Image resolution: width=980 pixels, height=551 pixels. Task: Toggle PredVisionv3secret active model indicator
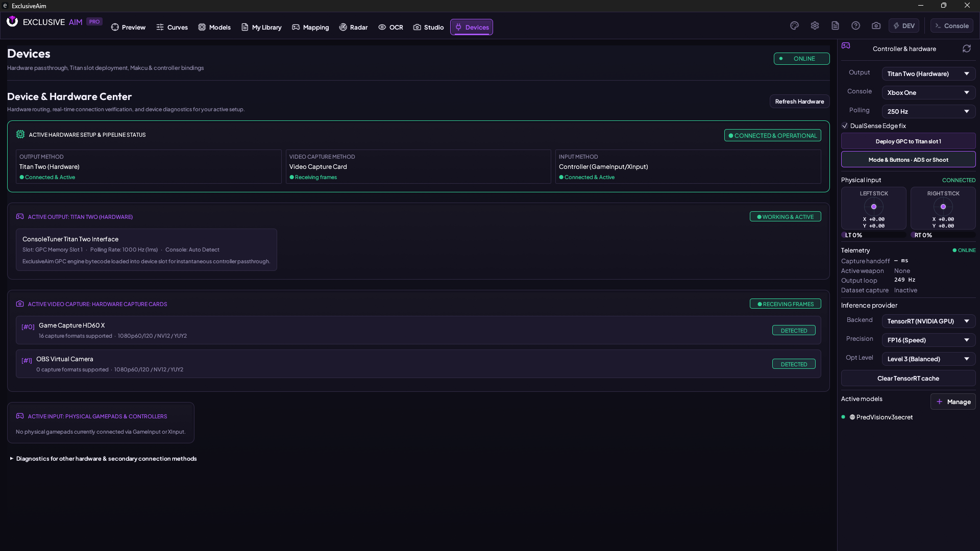[843, 417]
